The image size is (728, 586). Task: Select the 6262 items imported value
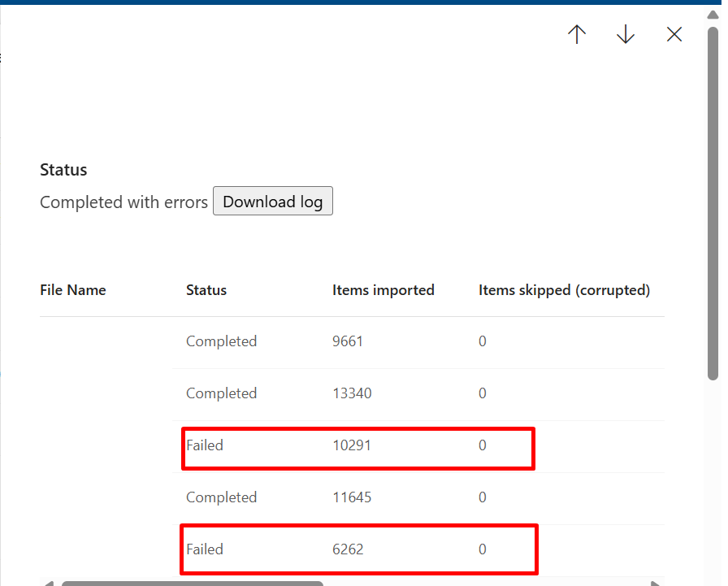coord(348,549)
